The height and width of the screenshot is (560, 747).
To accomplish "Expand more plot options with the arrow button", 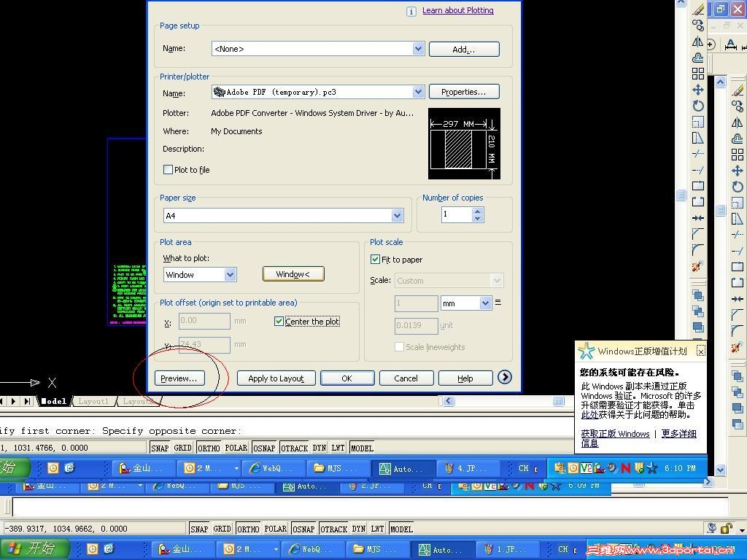I will 505,377.
